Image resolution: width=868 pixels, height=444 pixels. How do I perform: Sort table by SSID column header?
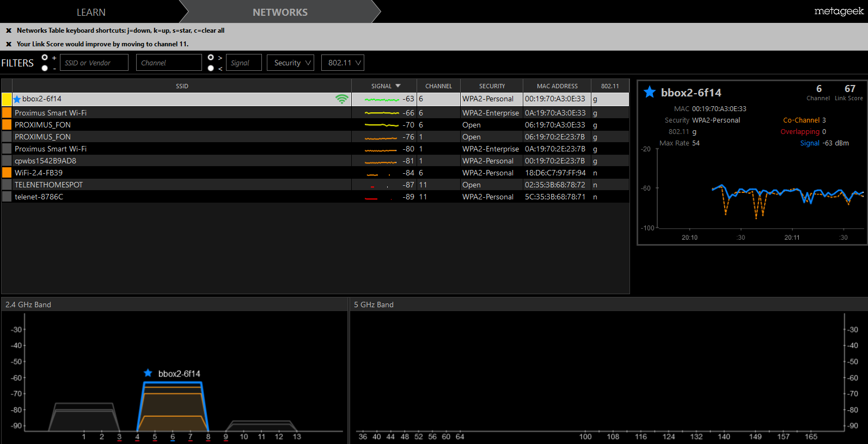click(x=182, y=86)
